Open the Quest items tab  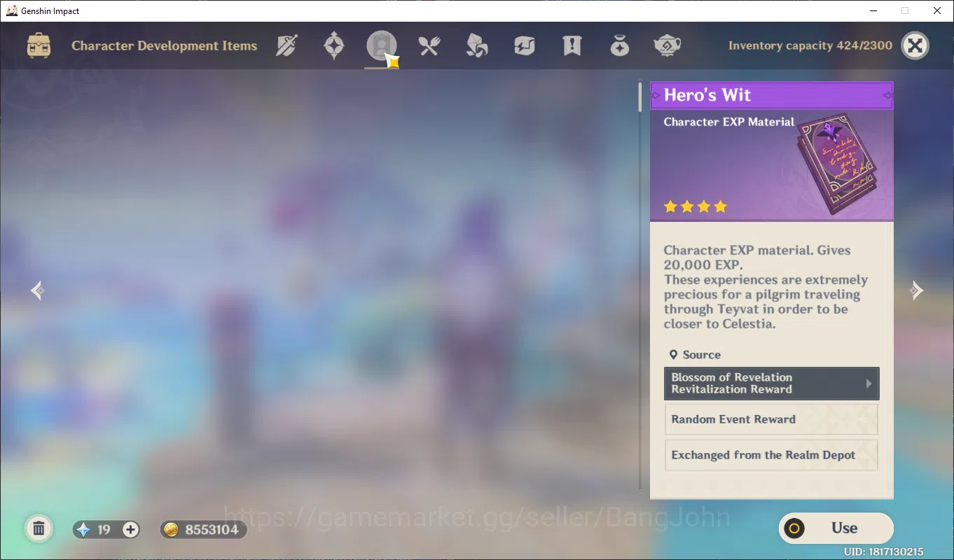572,46
